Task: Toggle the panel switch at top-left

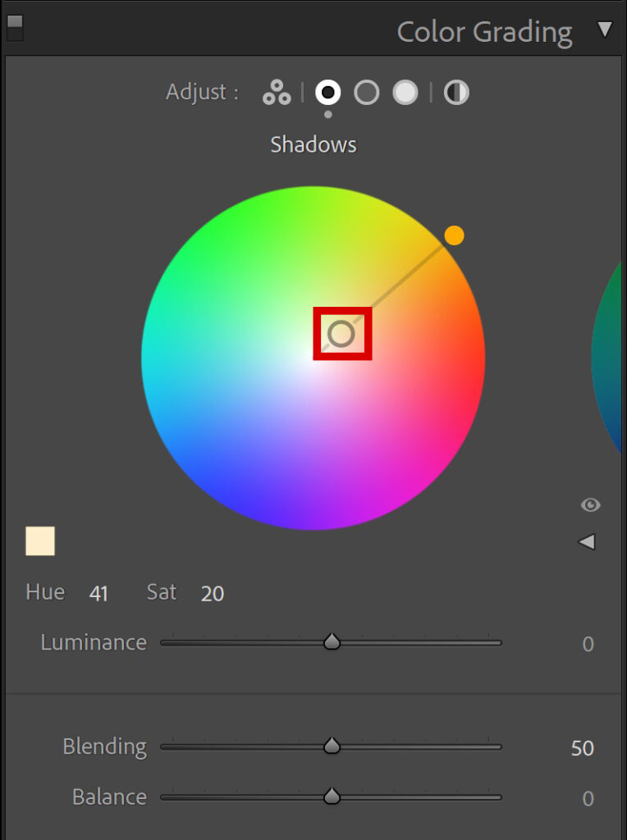Action: (x=15, y=28)
